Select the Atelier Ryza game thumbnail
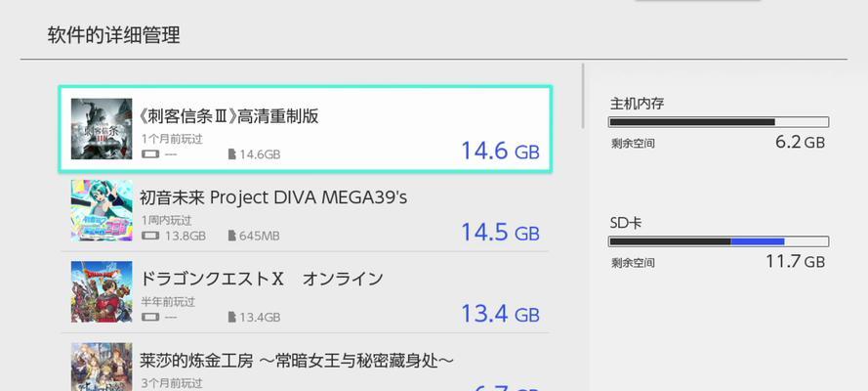Image resolution: width=868 pixels, height=391 pixels. coord(102,367)
